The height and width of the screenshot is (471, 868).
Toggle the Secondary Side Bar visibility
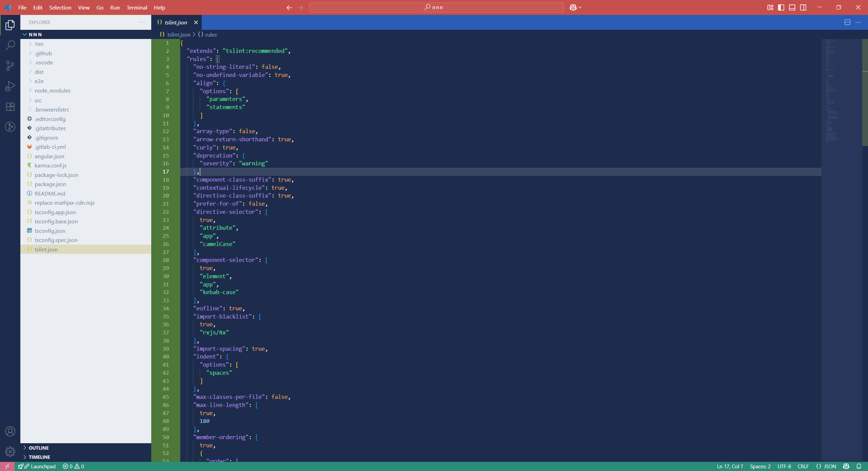pos(803,7)
